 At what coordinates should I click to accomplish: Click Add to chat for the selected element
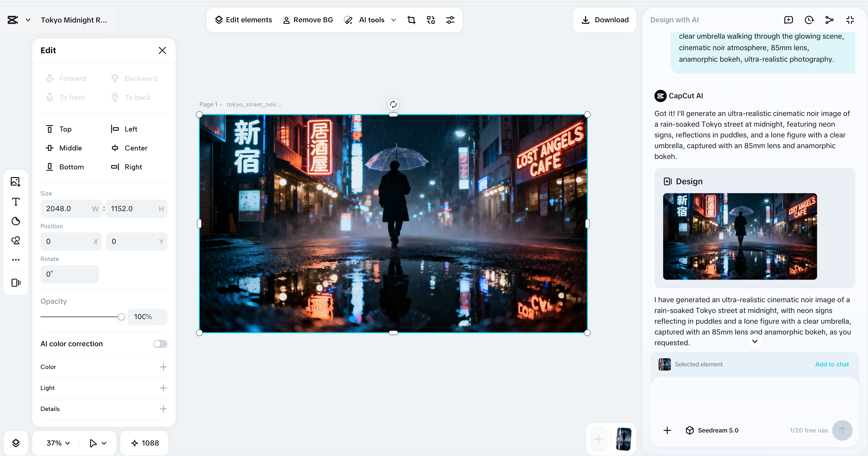click(832, 364)
